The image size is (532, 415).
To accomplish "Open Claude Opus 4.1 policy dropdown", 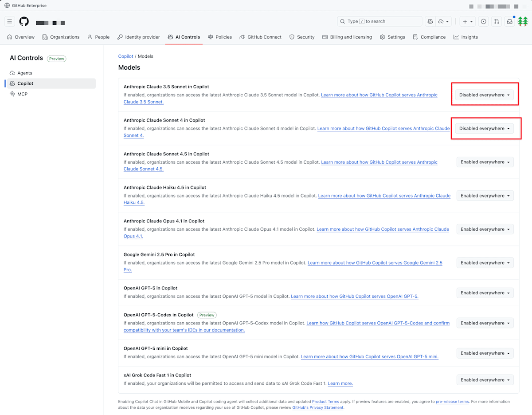I will tap(485, 229).
